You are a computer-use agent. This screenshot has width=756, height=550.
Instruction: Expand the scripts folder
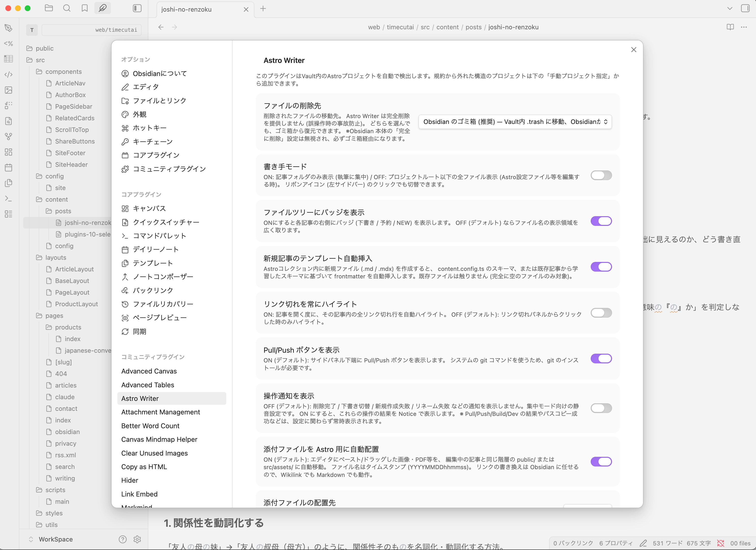(51, 490)
